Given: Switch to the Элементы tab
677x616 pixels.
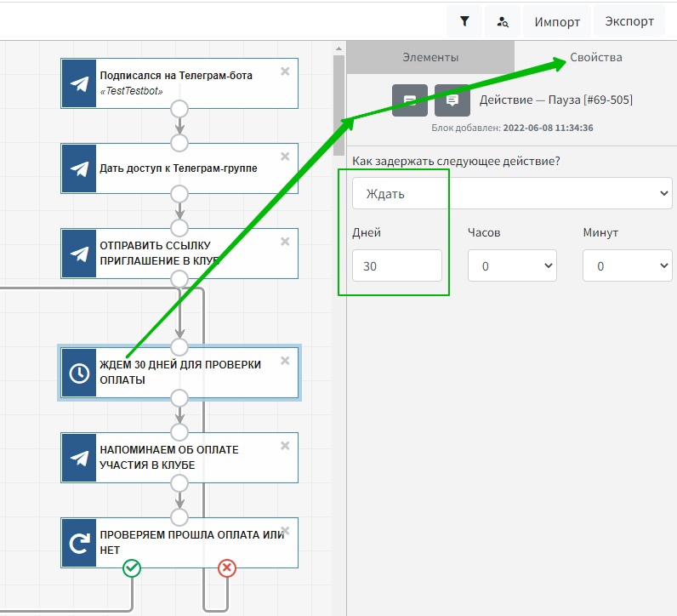Looking at the screenshot, I should point(430,57).
